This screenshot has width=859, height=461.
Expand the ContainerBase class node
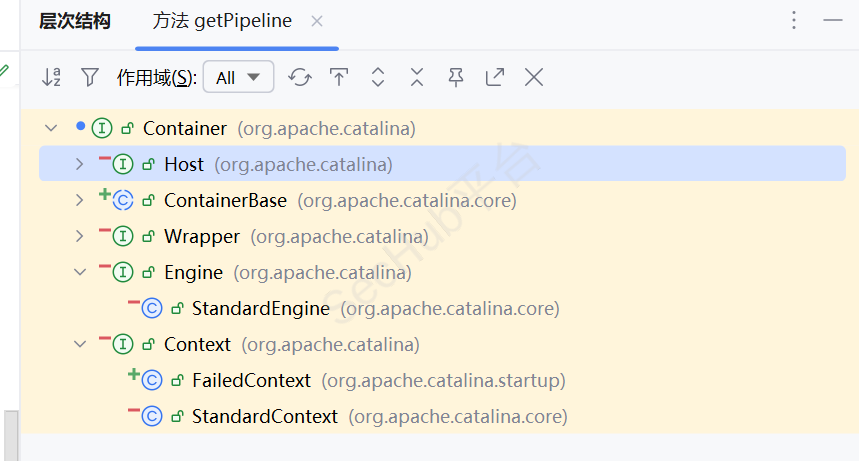point(80,200)
